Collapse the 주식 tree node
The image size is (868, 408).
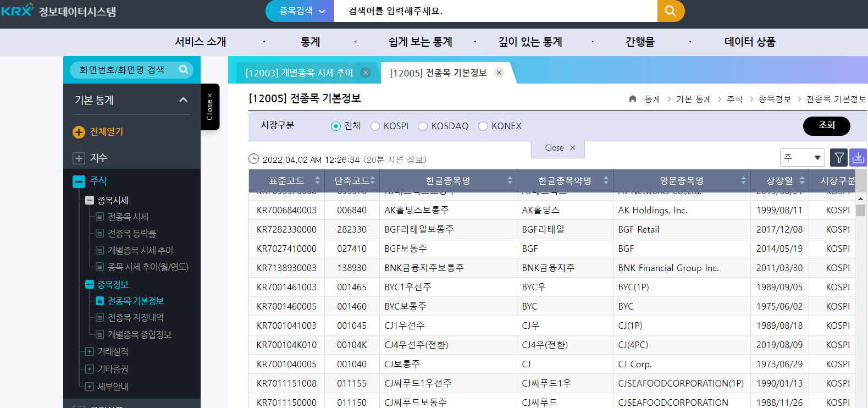point(79,181)
